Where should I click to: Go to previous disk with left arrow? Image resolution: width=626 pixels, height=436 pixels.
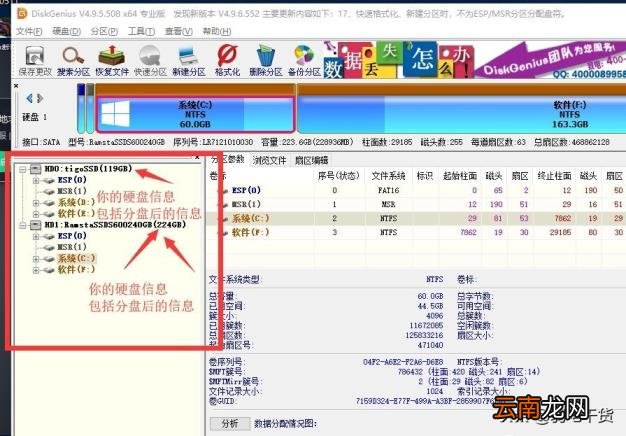pos(29,98)
